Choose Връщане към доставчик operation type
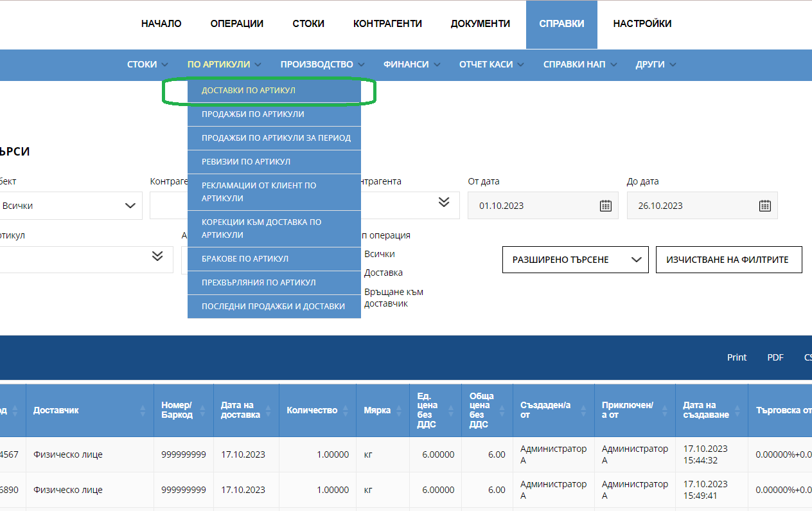The width and height of the screenshot is (812, 511). 394,298
